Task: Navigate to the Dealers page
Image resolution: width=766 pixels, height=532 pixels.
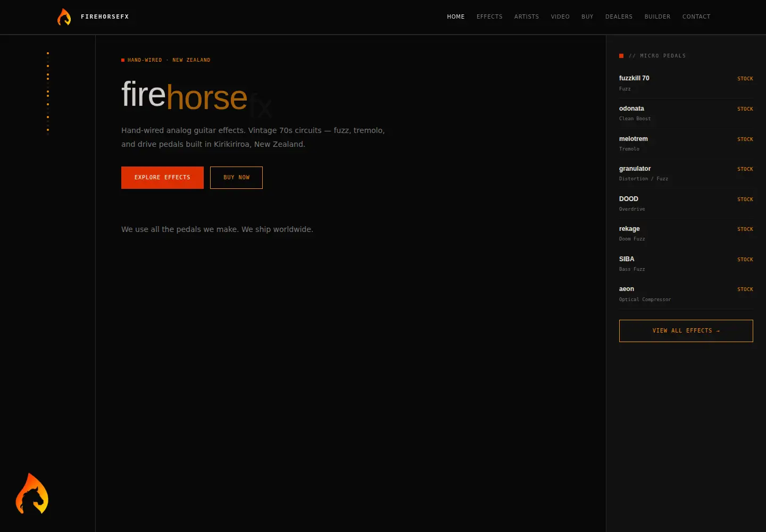Action: pos(619,17)
